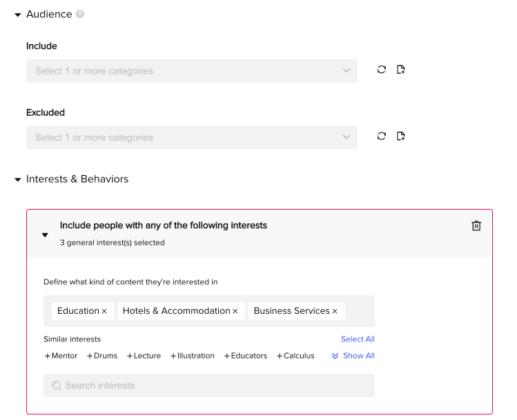This screenshot has height=420, width=517.
Task: Remove the Education interest tag
Action: 104,311
